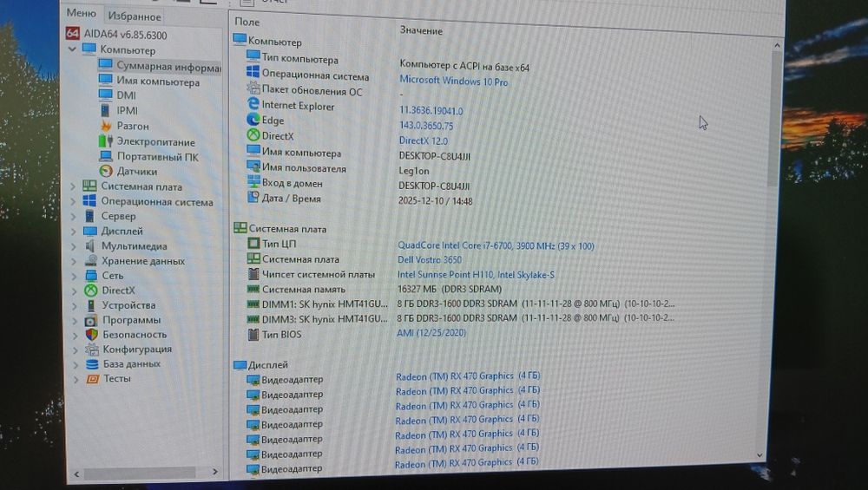The height and width of the screenshot is (490, 868).
Task: Open the Microsoft Windows 10 Pro link
Action: tap(453, 81)
